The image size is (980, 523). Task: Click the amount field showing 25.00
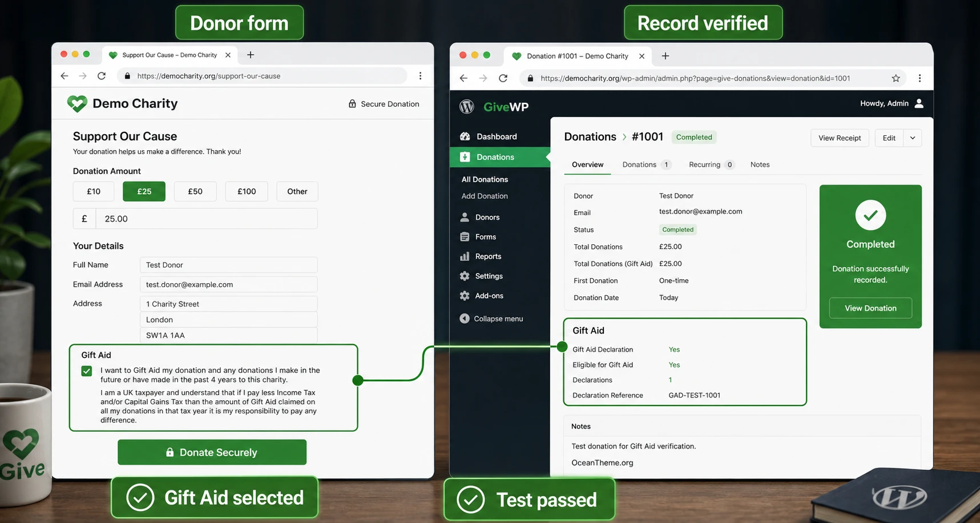click(x=207, y=219)
